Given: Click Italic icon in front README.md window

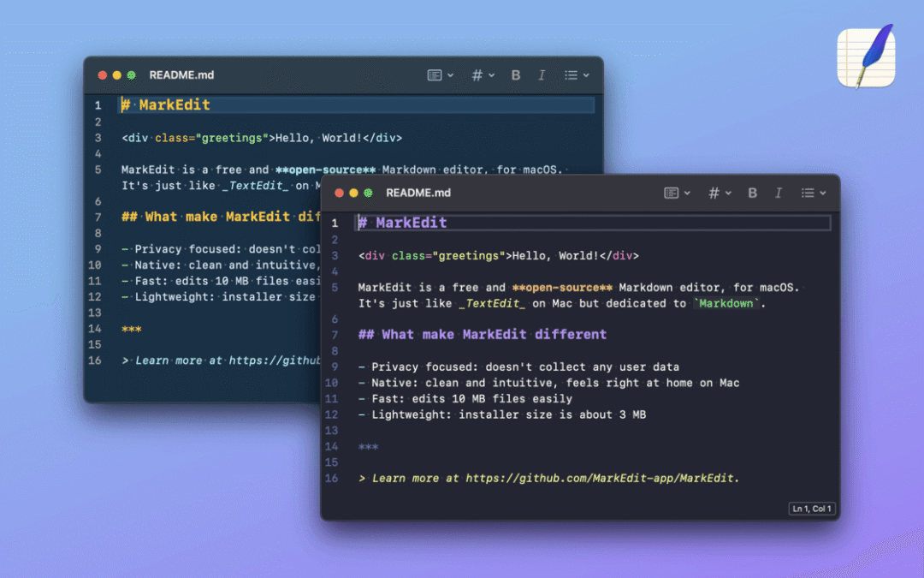Looking at the screenshot, I should pos(778,193).
